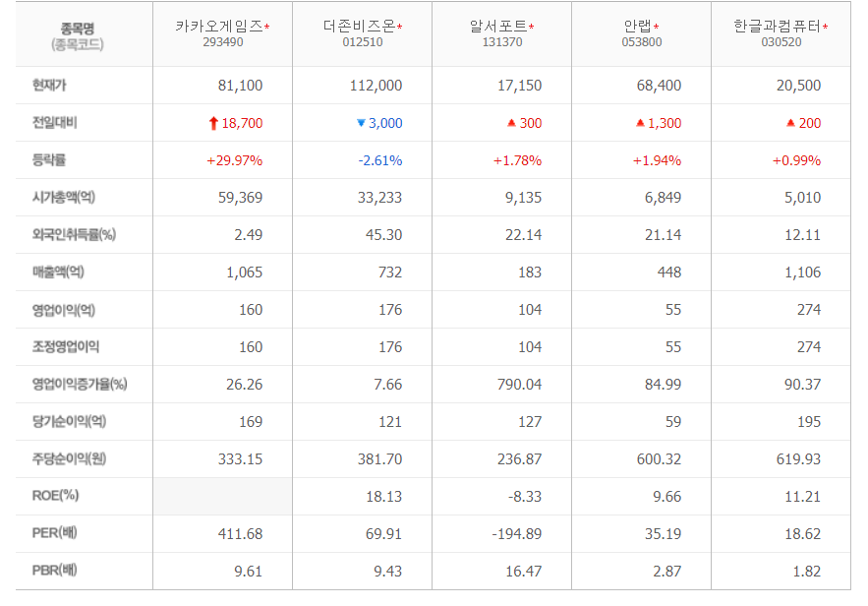The width and height of the screenshot is (868, 606).
Task: Select the current price 81,100
Action: (x=240, y=86)
